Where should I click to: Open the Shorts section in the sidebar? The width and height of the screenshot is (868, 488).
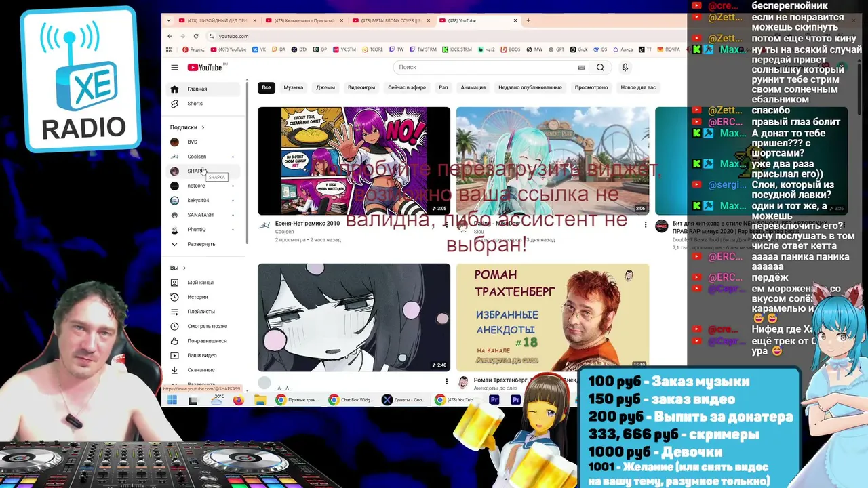pyautogui.click(x=205, y=104)
